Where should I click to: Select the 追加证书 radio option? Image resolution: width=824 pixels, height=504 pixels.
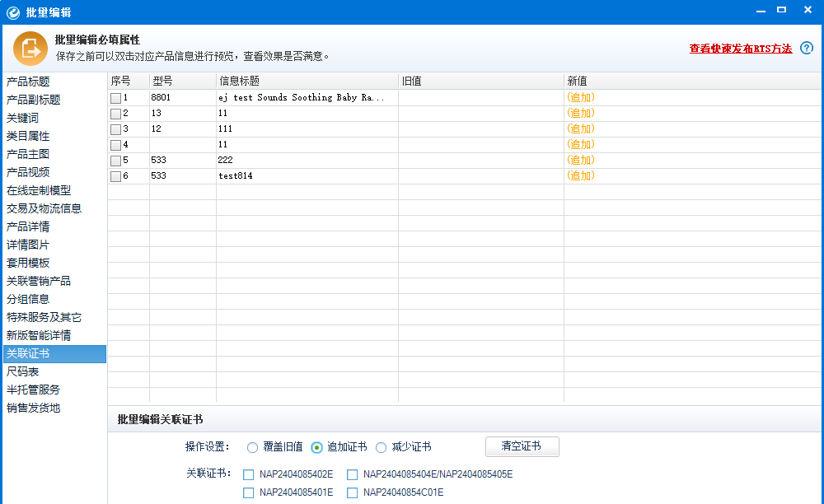point(316,447)
